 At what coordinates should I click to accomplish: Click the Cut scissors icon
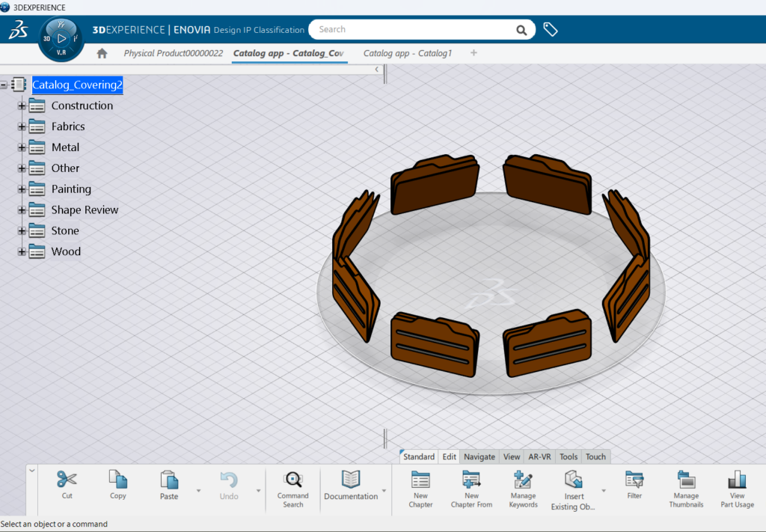67,480
